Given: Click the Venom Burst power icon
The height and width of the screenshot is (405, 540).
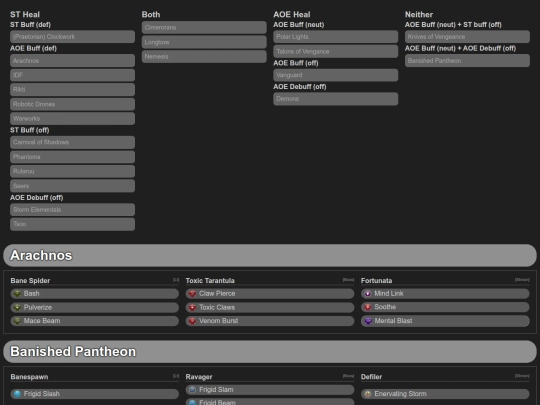Looking at the screenshot, I should pos(193,321).
